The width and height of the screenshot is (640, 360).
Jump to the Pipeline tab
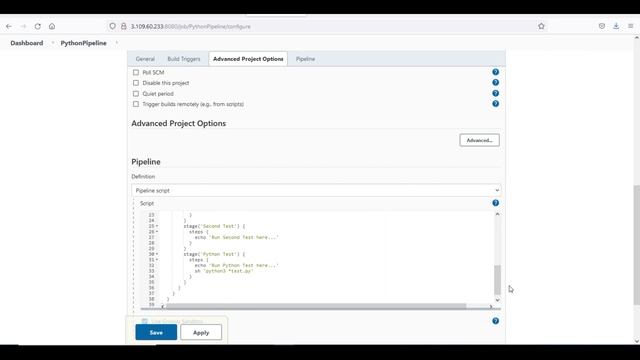(305, 59)
